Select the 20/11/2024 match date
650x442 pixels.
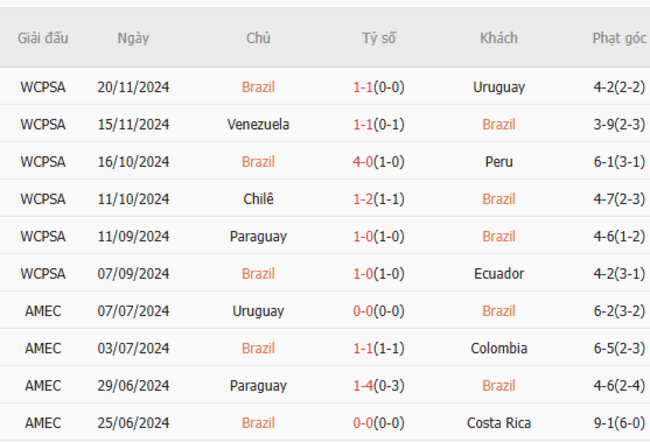tap(133, 87)
